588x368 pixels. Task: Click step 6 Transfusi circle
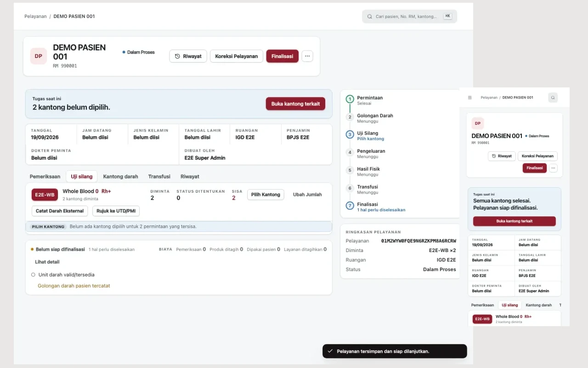tap(350, 188)
